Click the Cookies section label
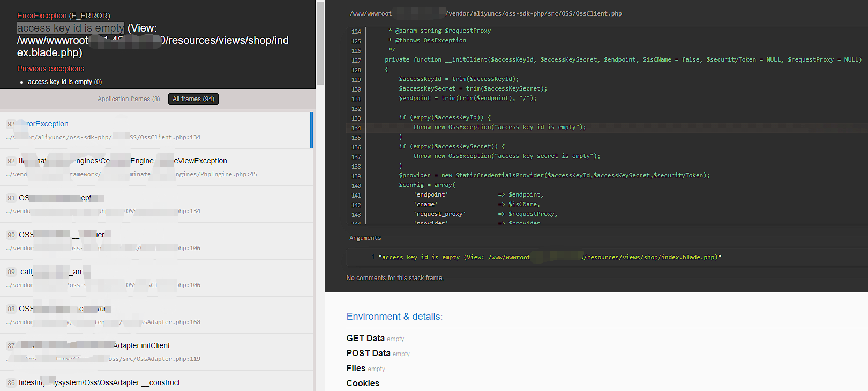 click(363, 384)
